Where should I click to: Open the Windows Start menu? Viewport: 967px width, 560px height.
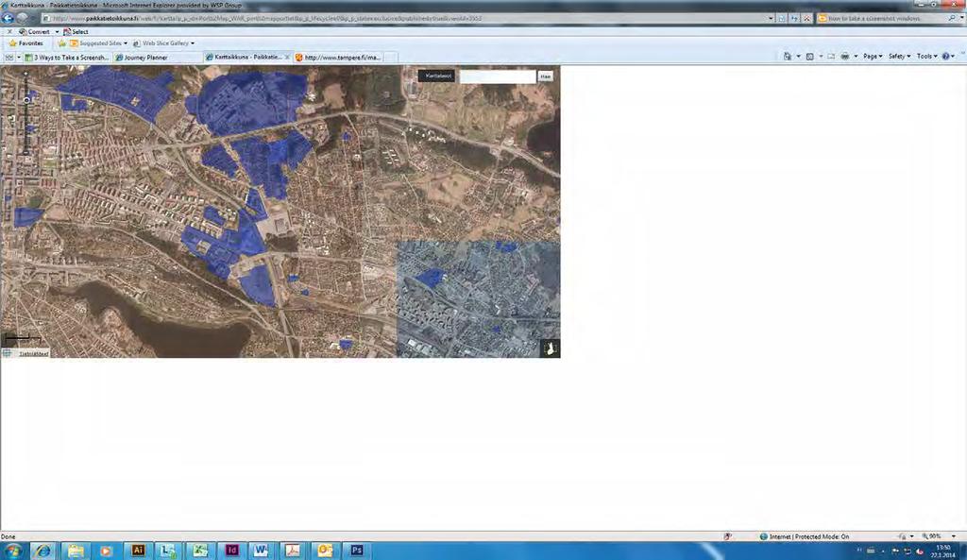12,551
